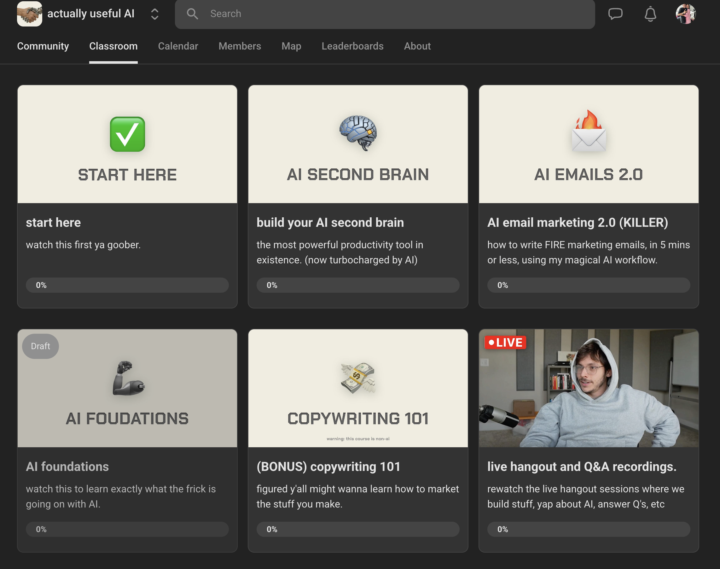Click the flaming envelope emoji on AI EMAILS
Screen dimensions: 720x569
pos(589,131)
